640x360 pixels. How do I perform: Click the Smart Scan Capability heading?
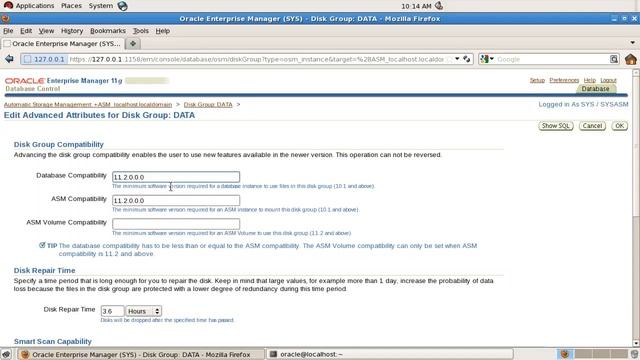click(x=53, y=341)
